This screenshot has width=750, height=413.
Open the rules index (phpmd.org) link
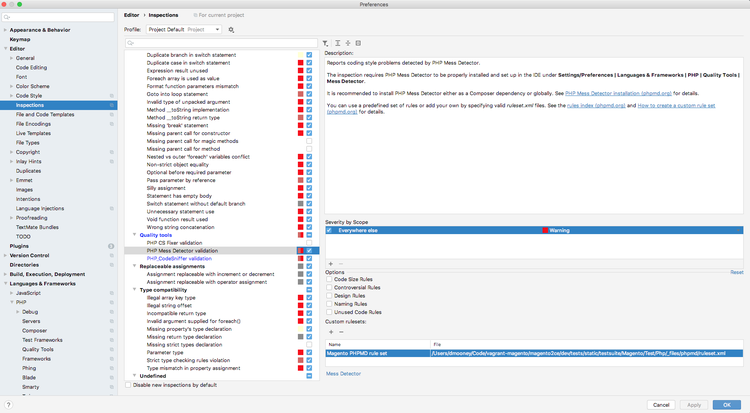[x=596, y=105]
